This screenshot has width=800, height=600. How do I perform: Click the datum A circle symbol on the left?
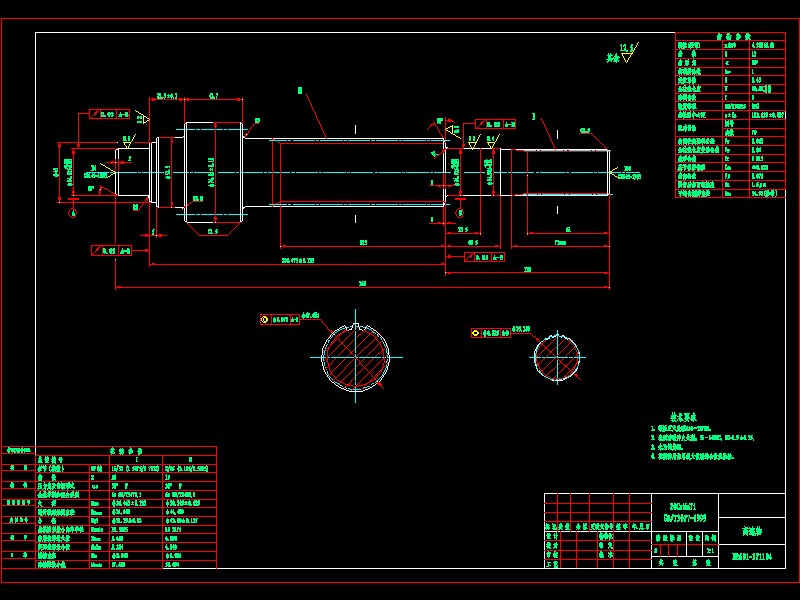click(x=74, y=213)
